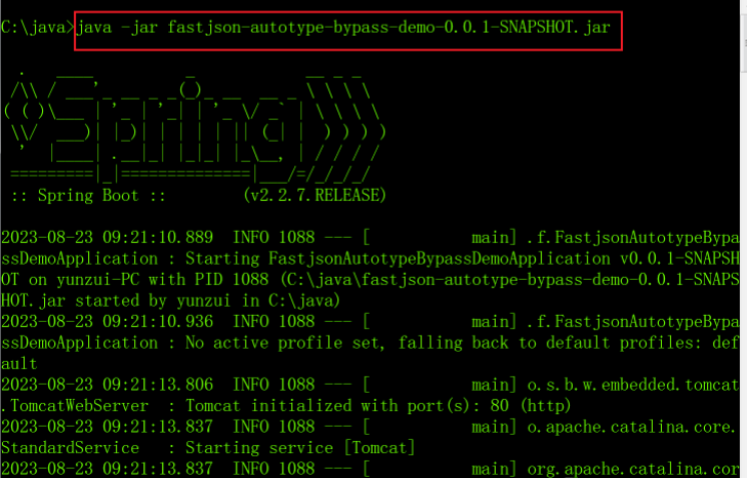The image size is (747, 478).
Task: Click the Spring Boot version (v2.2.7.RELEASE) text
Action: [314, 195]
